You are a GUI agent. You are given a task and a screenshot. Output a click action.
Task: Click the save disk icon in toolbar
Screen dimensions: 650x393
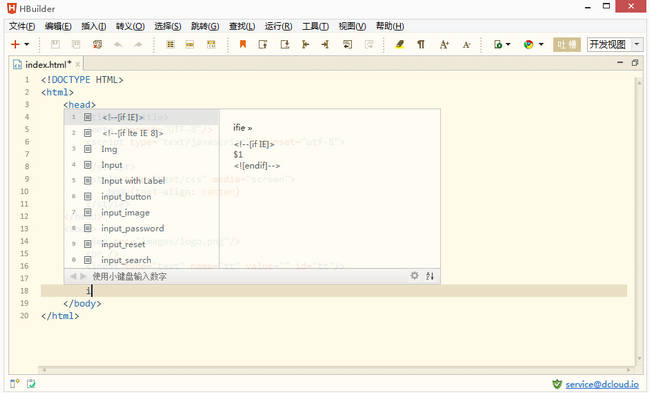click(55, 44)
